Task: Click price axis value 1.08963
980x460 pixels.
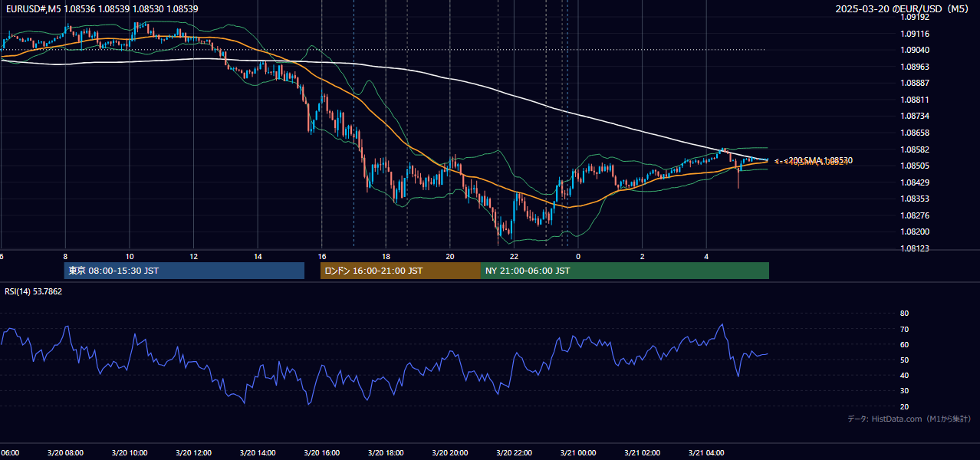Action: point(916,67)
